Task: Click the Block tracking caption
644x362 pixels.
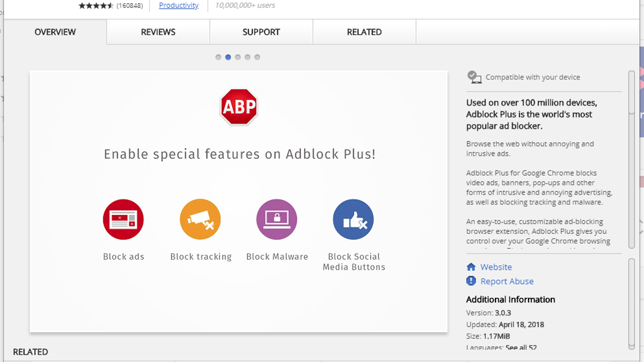Action: click(201, 256)
